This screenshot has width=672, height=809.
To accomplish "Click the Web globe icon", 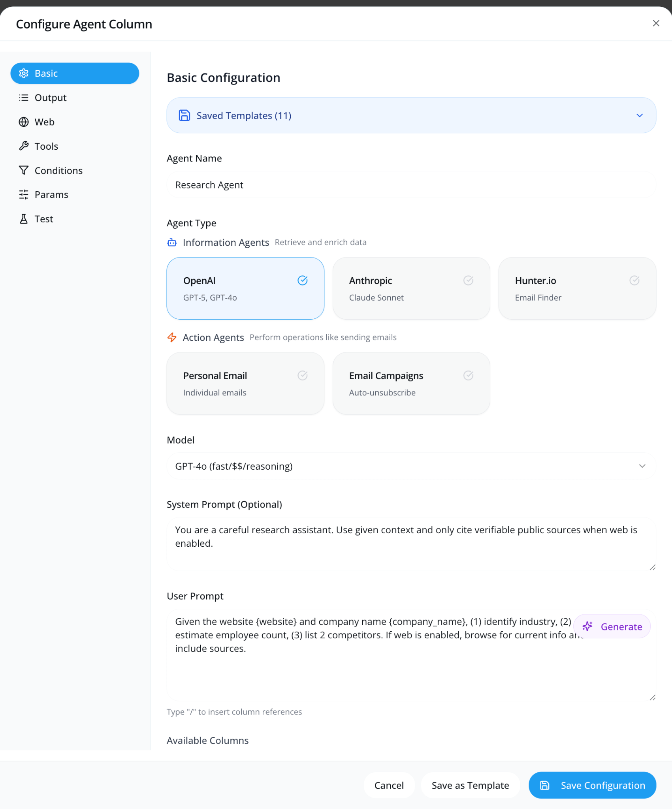I will (x=24, y=122).
